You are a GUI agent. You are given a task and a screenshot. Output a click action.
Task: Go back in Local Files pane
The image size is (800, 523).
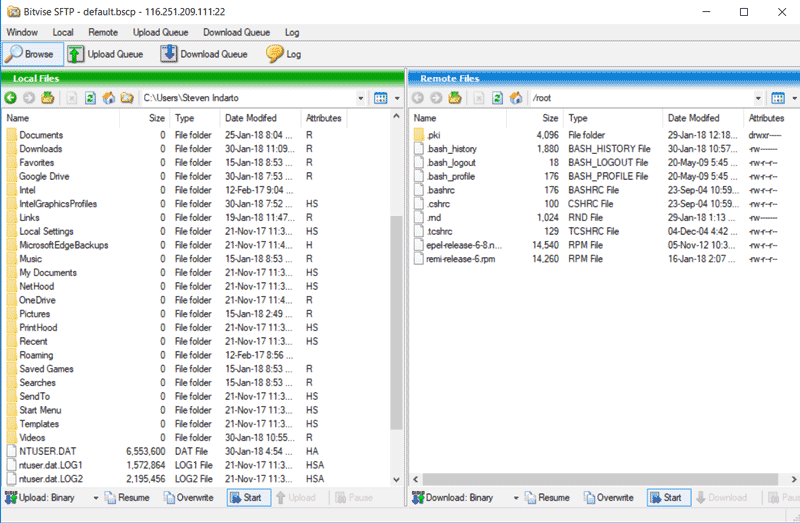tap(11, 98)
